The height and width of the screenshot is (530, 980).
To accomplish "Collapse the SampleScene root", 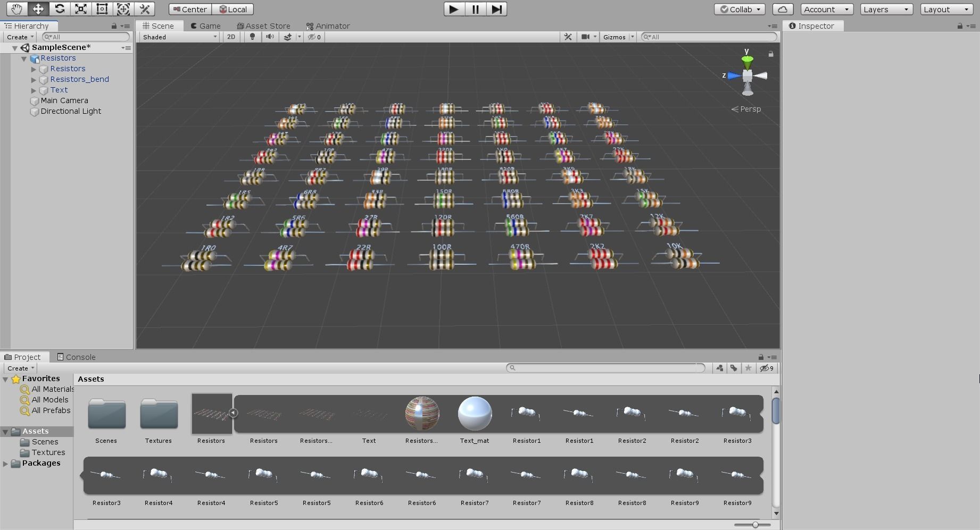I will pyautogui.click(x=15, y=48).
